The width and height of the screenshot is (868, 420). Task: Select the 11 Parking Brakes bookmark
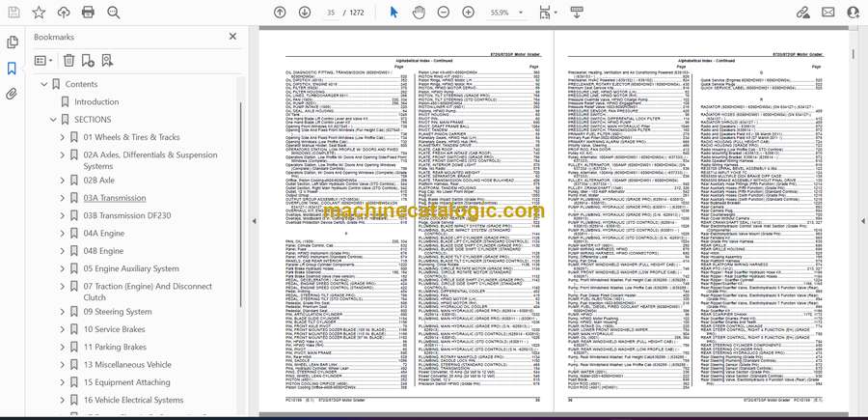click(115, 347)
